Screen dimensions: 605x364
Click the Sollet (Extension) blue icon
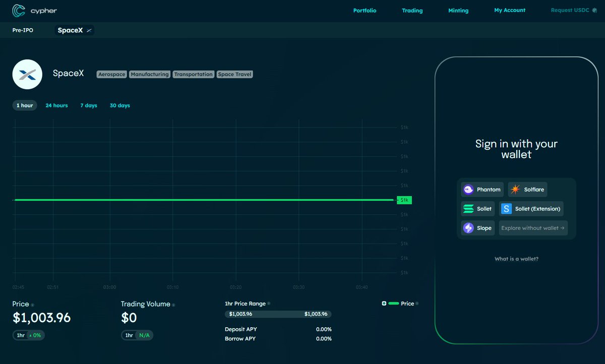coord(506,209)
